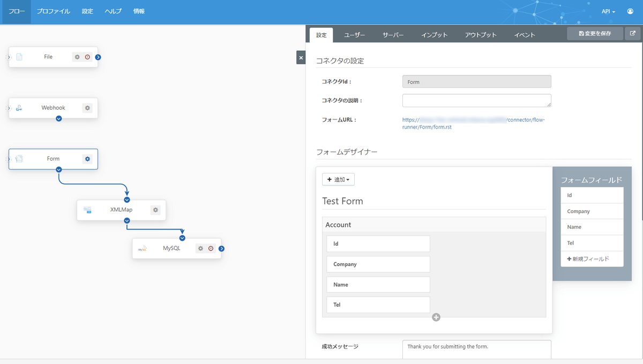Click the File connector output arrow
The width and height of the screenshot is (643, 364).
99,57
